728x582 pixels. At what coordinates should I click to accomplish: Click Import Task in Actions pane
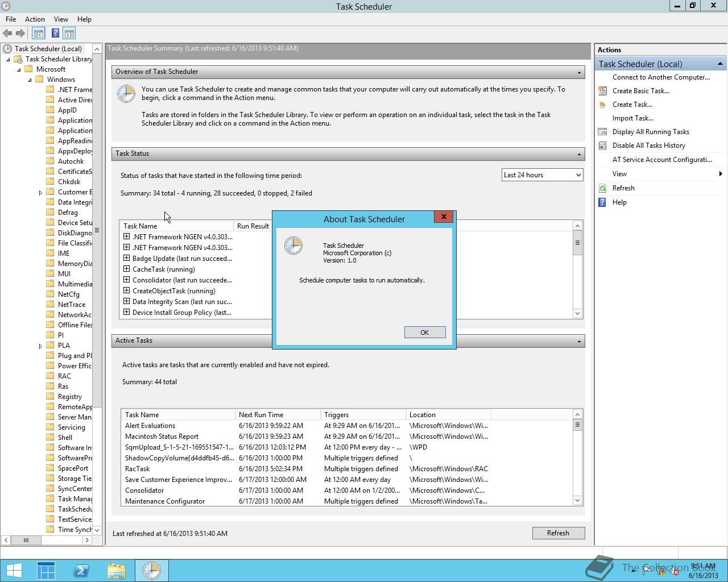coord(632,118)
